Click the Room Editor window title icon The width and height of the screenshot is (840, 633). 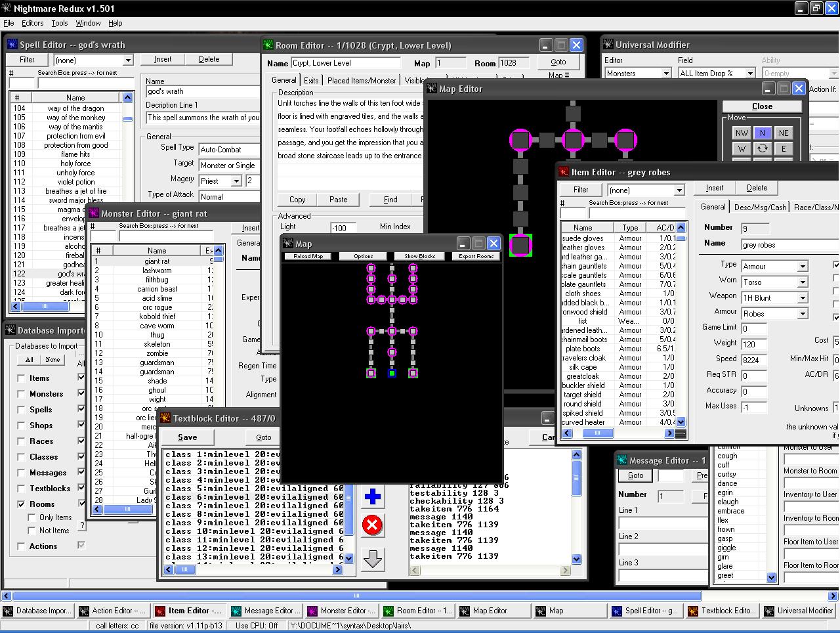268,45
